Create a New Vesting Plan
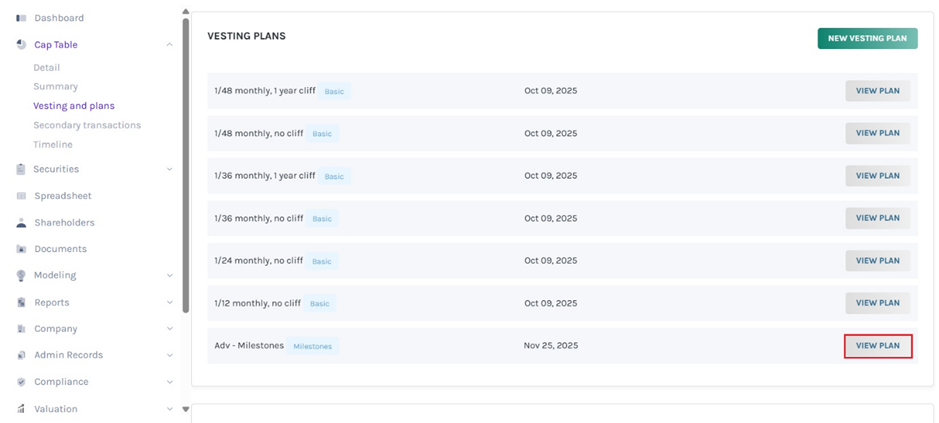The width and height of the screenshot is (939, 423). click(867, 38)
